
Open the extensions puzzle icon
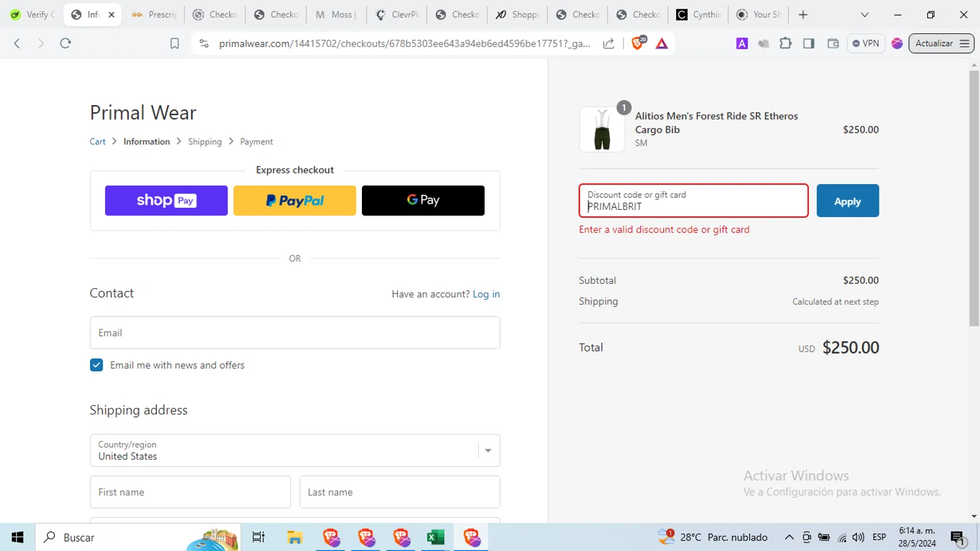786,43
